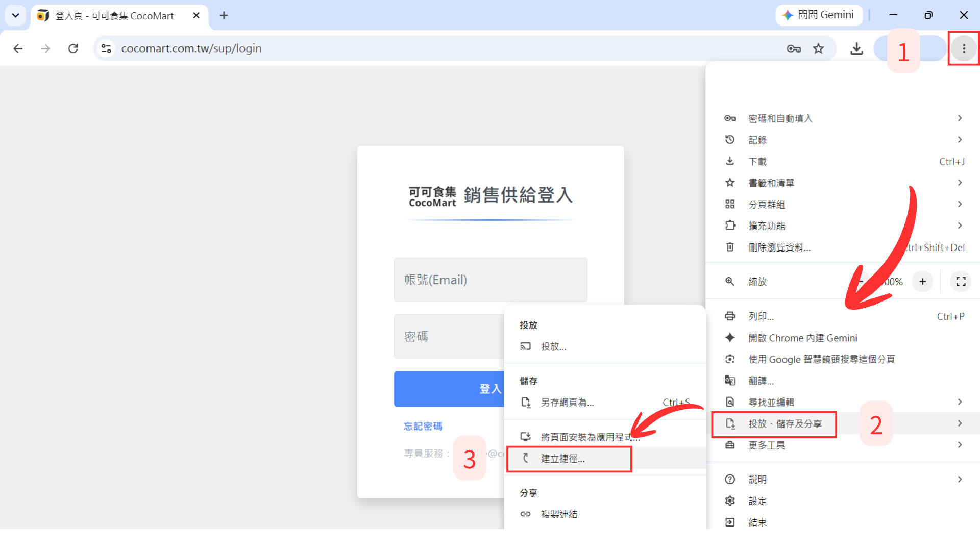980x551 pixels.
Task: Open History submenu entry
Action: [x=842, y=140]
